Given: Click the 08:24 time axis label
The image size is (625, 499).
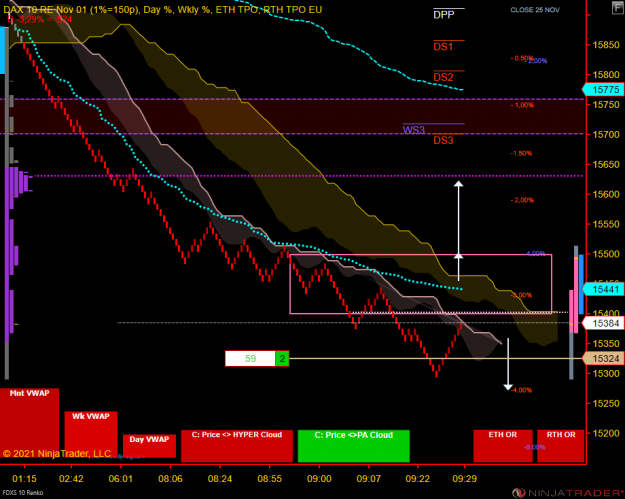Looking at the screenshot, I should (x=220, y=479).
